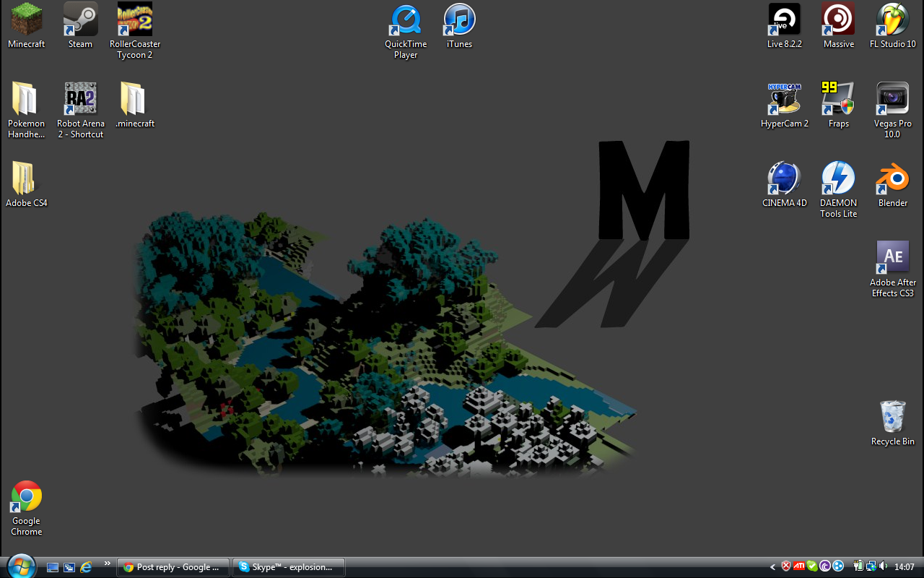Select the Blender desktop shortcut
The height and width of the screenshot is (578, 924).
click(893, 184)
